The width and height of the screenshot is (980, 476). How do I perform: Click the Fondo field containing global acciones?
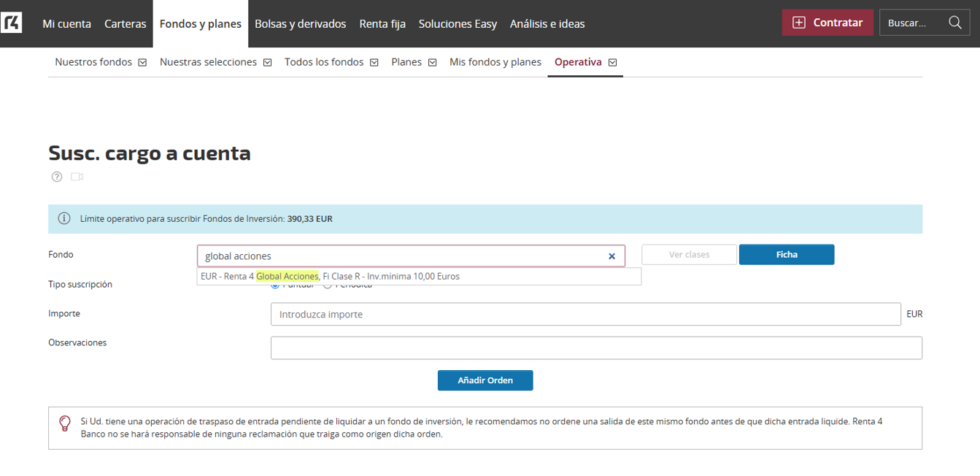[411, 256]
